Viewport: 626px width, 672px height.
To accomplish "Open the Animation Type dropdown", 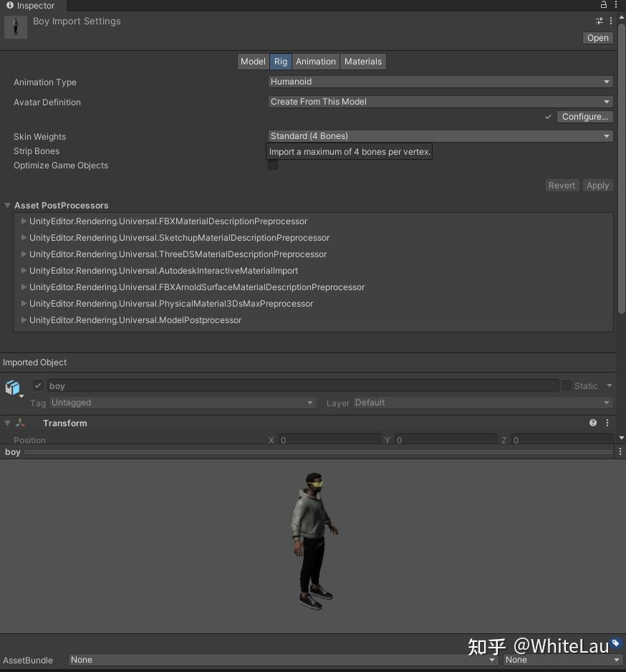I will click(x=440, y=81).
